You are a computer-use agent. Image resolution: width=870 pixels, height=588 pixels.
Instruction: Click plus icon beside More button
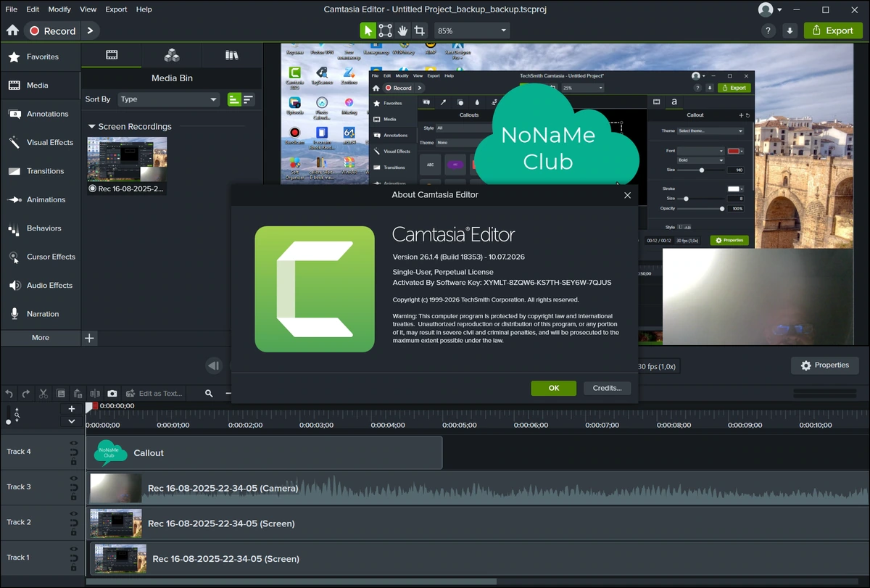(x=89, y=338)
